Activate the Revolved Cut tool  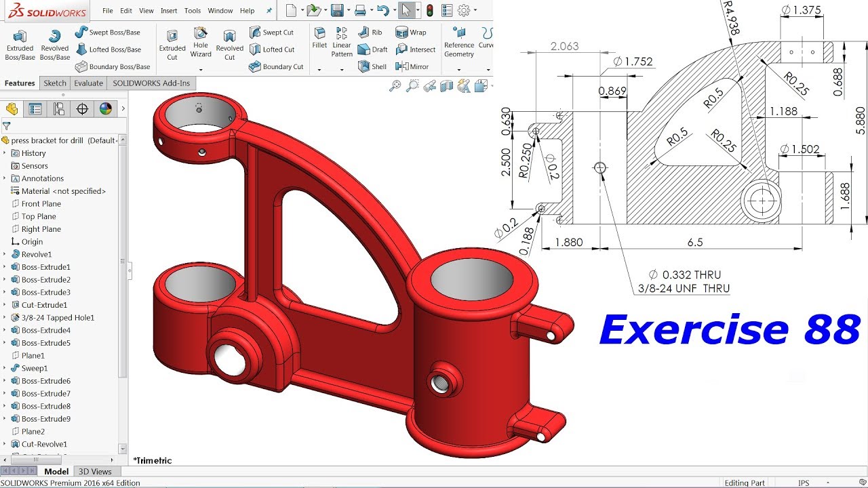point(229,45)
